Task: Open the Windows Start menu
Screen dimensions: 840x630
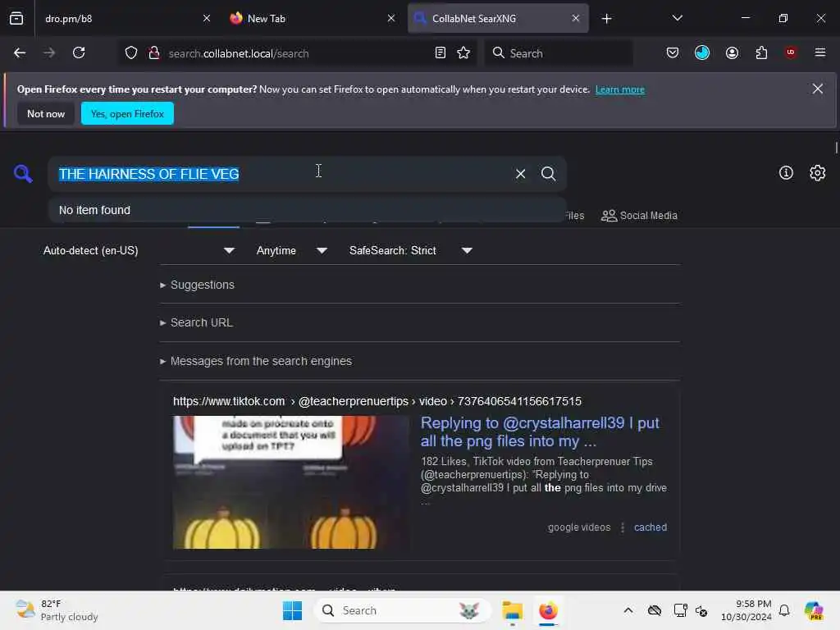Action: [292, 610]
